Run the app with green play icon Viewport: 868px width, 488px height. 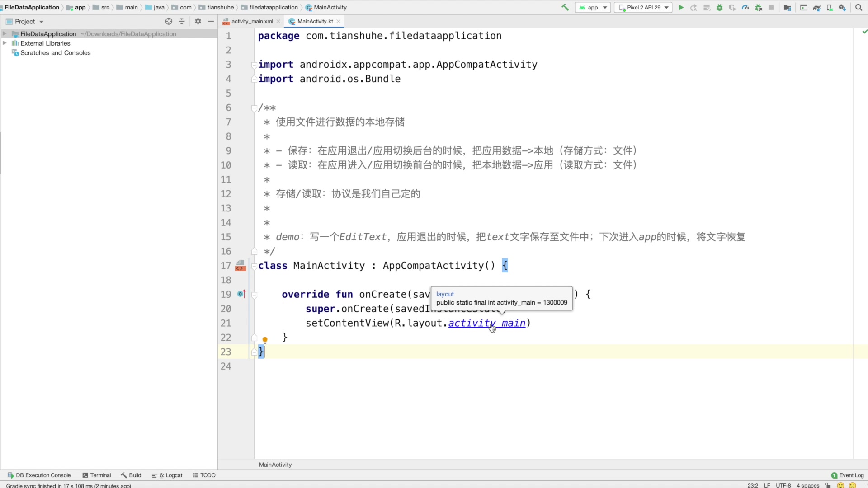(x=681, y=7)
